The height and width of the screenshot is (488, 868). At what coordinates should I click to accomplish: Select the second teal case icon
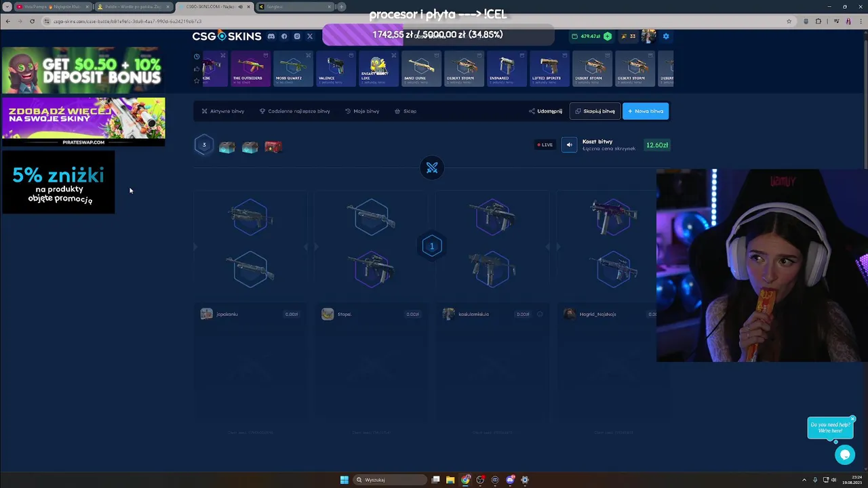pos(250,147)
